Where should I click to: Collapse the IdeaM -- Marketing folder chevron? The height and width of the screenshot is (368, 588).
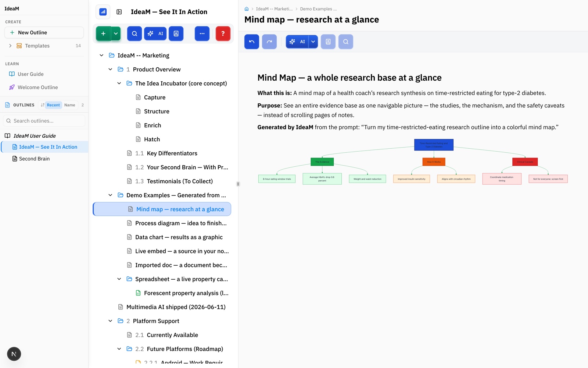(x=101, y=55)
